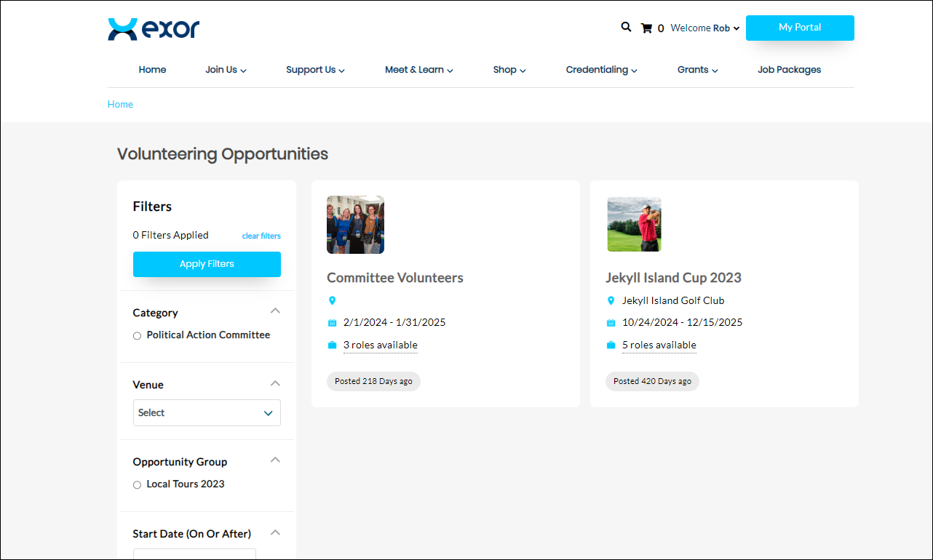Select Political Action Committee radio button
The image size is (933, 560).
[x=137, y=336]
